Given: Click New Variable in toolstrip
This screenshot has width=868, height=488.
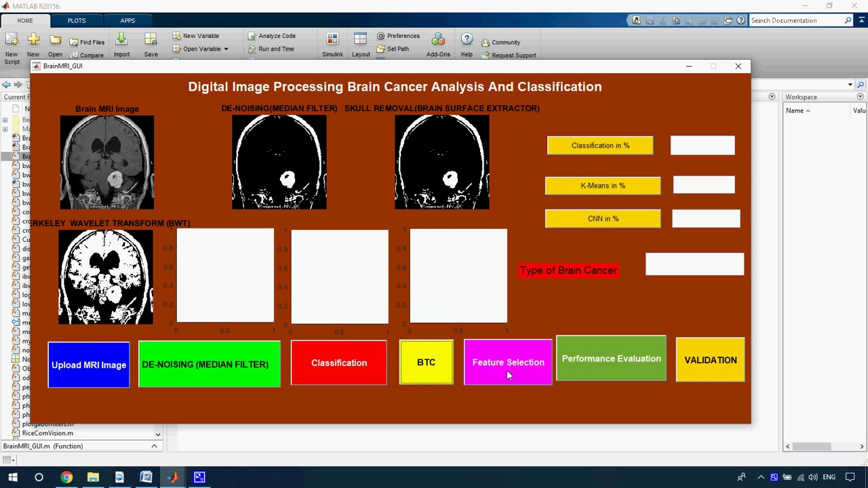Looking at the screenshot, I should (x=195, y=36).
